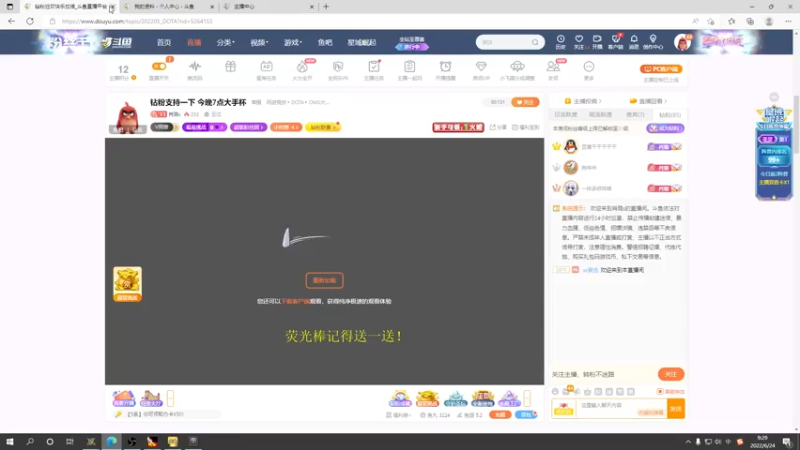Click the user avatar in the header
Image resolution: width=800 pixels, height=450 pixels.
pyautogui.click(x=682, y=42)
